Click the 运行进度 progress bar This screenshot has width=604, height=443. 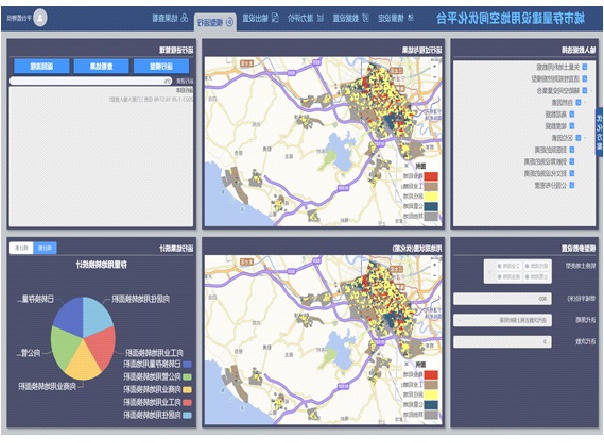coord(91,81)
